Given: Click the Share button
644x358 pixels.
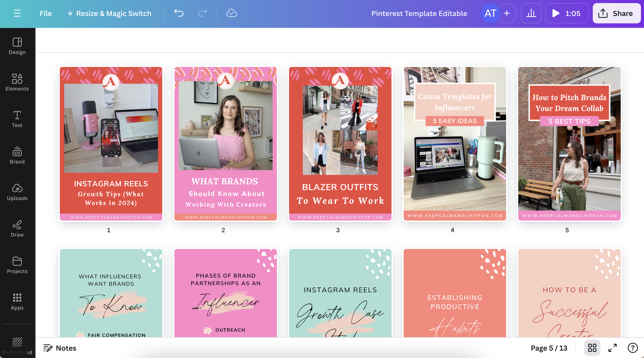Looking at the screenshot, I should point(616,13).
